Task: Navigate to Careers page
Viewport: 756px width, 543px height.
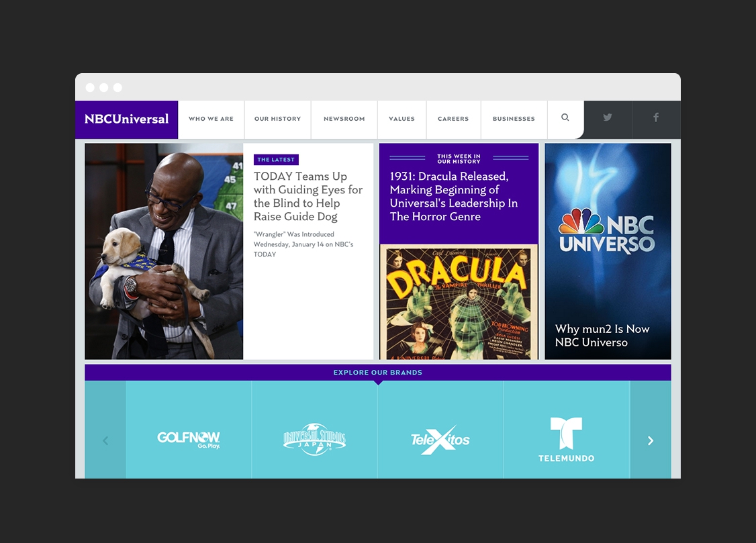Action: (453, 119)
